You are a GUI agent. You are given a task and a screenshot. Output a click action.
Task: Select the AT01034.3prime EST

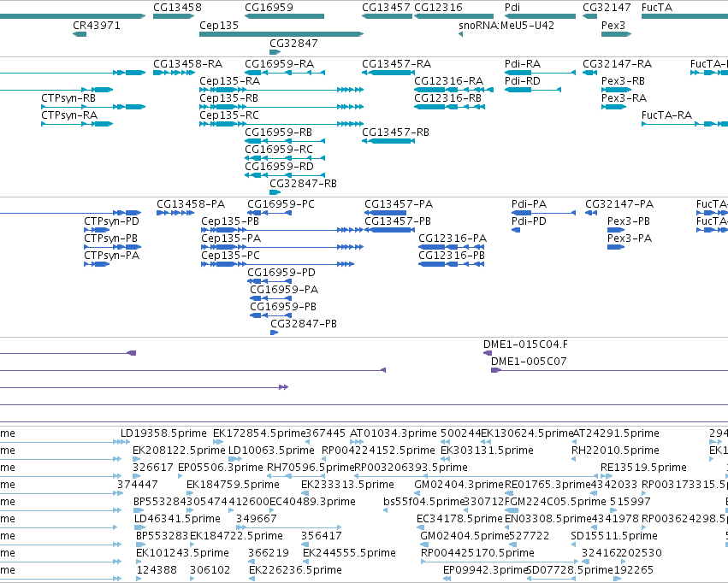point(357,442)
